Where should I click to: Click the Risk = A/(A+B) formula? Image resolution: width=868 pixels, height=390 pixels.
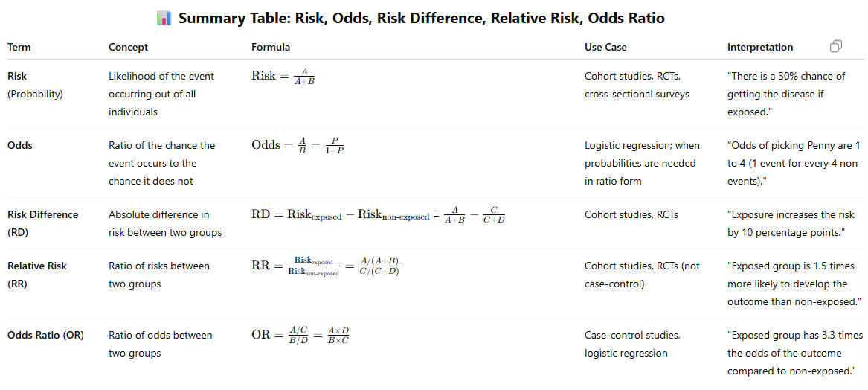point(283,77)
